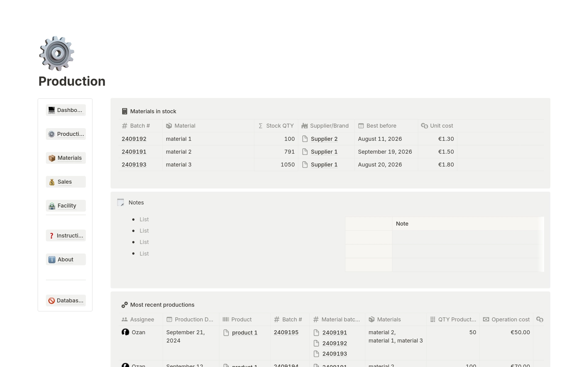Click Supplier 2 on batch 2409192
Viewport: 588px width, 367px height.
[x=324, y=139]
